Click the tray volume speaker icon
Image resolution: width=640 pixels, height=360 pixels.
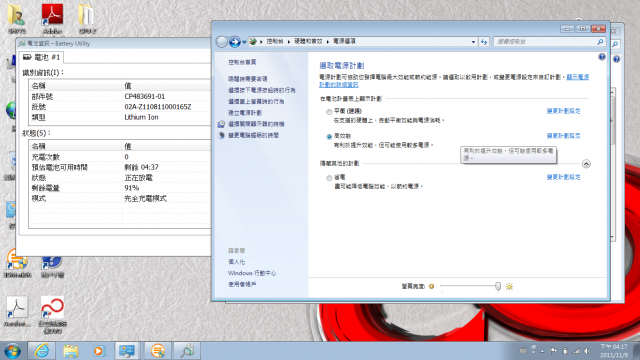pyautogui.click(x=587, y=351)
